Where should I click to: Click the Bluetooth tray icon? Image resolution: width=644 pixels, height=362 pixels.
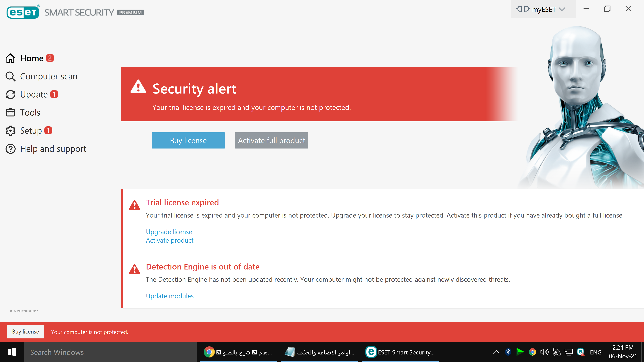(508, 352)
